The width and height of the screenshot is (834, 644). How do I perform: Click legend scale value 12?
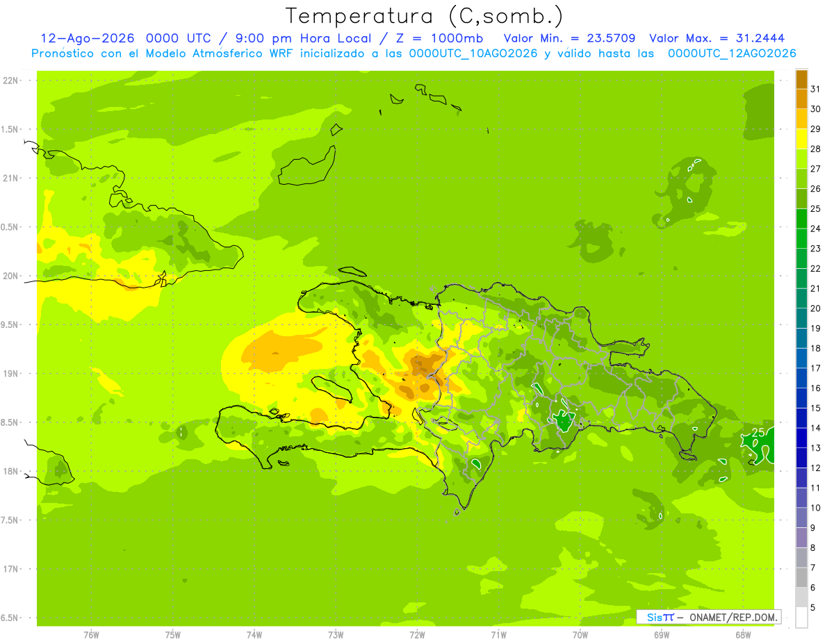point(816,468)
